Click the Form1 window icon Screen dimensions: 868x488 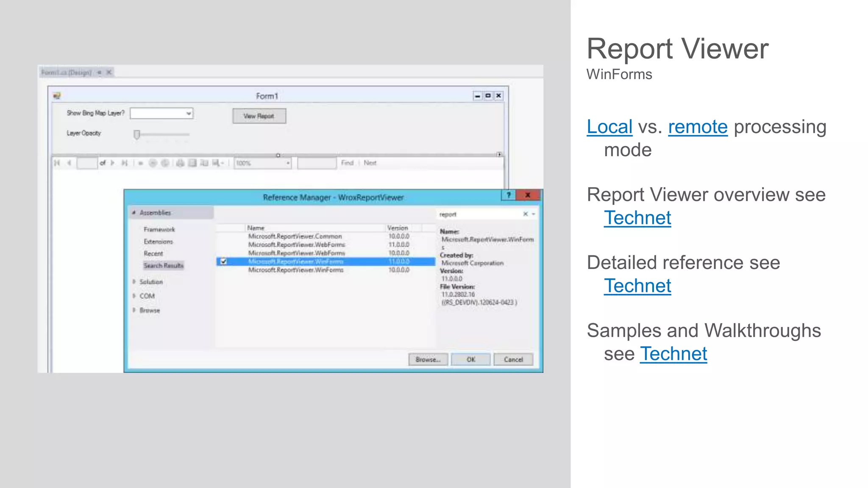[x=57, y=96]
